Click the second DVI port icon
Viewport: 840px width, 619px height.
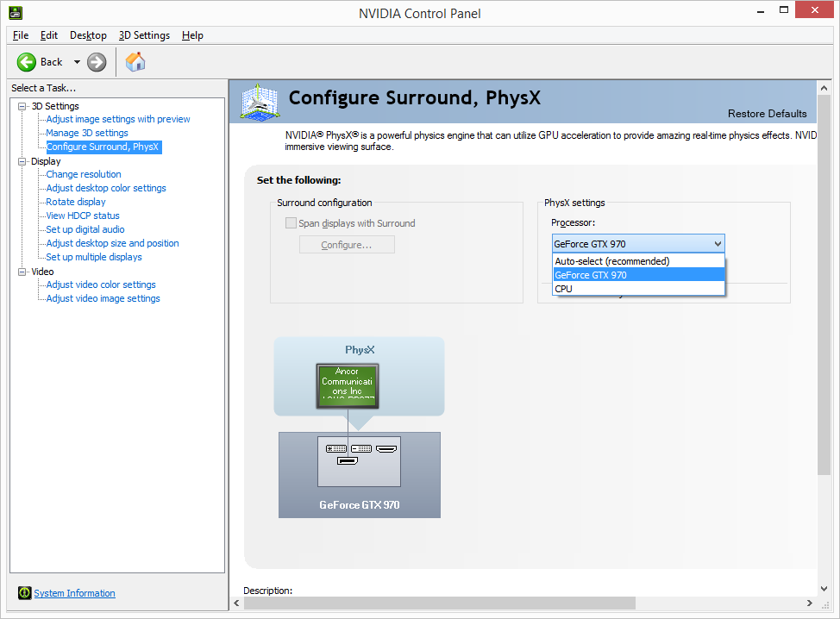coord(361,448)
